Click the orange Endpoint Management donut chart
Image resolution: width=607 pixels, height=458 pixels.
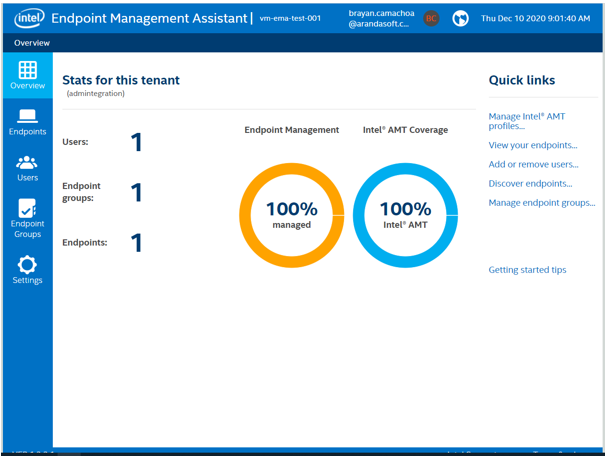(291, 215)
